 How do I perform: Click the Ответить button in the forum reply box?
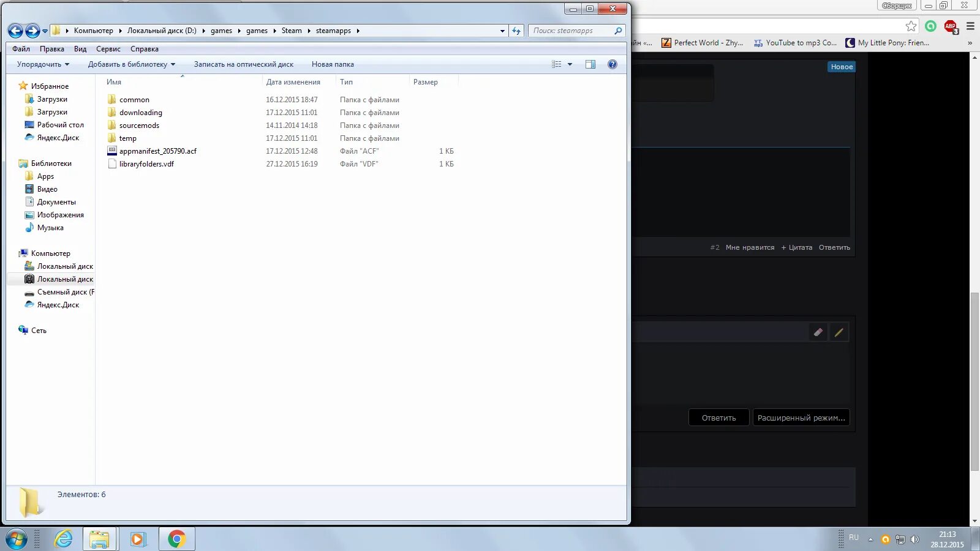[x=719, y=418]
